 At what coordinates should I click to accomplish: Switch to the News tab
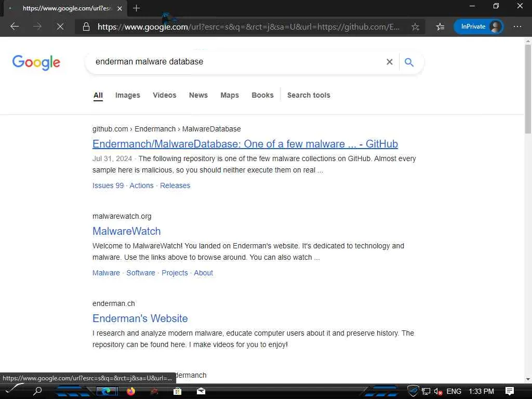click(198, 96)
